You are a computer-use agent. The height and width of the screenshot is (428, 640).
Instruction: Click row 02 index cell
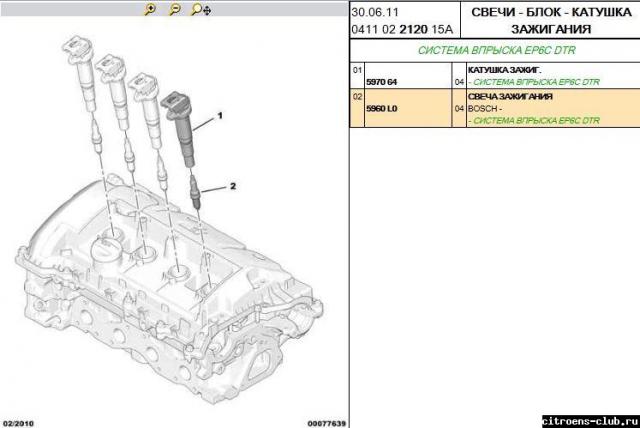pyautogui.click(x=356, y=96)
